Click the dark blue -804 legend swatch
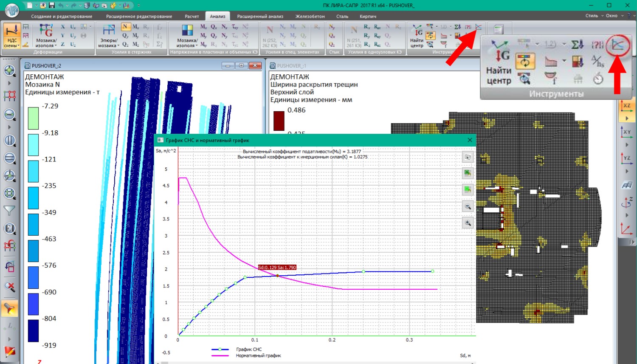The image size is (637, 364). pyautogui.click(x=33, y=330)
